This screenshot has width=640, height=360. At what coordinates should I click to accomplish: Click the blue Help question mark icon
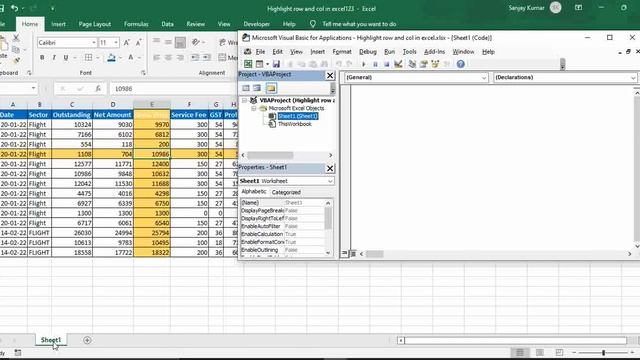460,64
